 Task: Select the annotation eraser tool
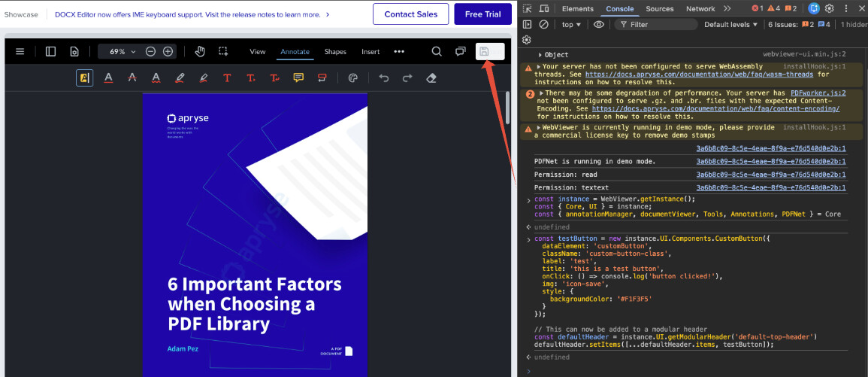click(x=431, y=78)
